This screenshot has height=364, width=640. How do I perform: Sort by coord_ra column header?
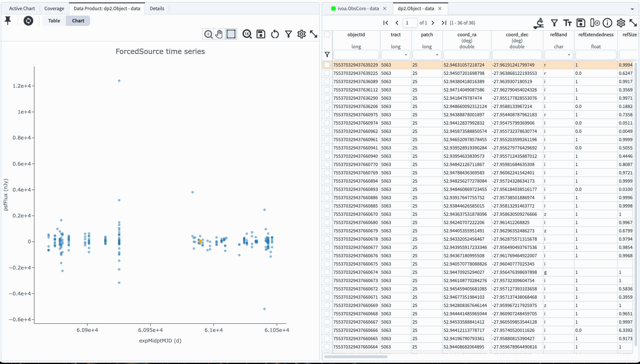tap(467, 34)
